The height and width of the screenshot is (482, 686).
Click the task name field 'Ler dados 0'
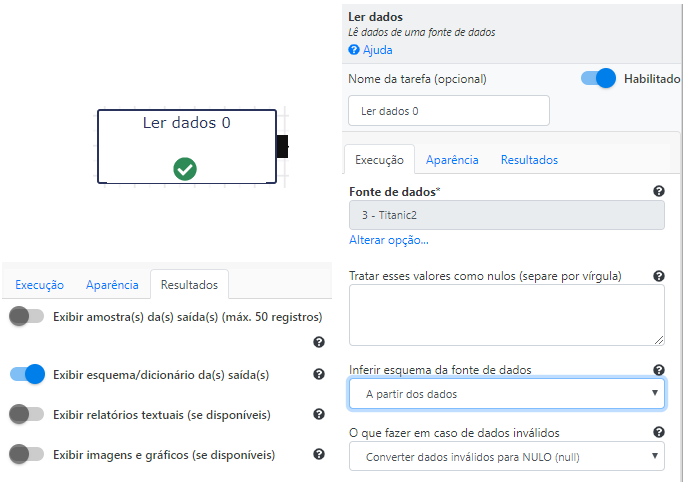(x=448, y=111)
